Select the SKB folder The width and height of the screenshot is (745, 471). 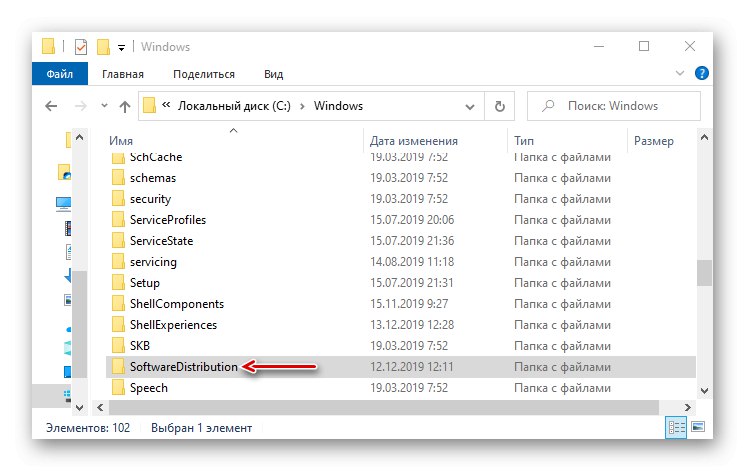(x=401, y=346)
